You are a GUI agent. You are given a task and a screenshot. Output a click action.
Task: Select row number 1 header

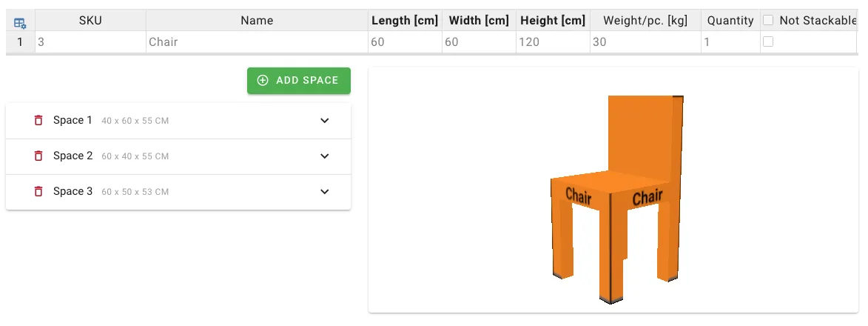[x=20, y=42]
